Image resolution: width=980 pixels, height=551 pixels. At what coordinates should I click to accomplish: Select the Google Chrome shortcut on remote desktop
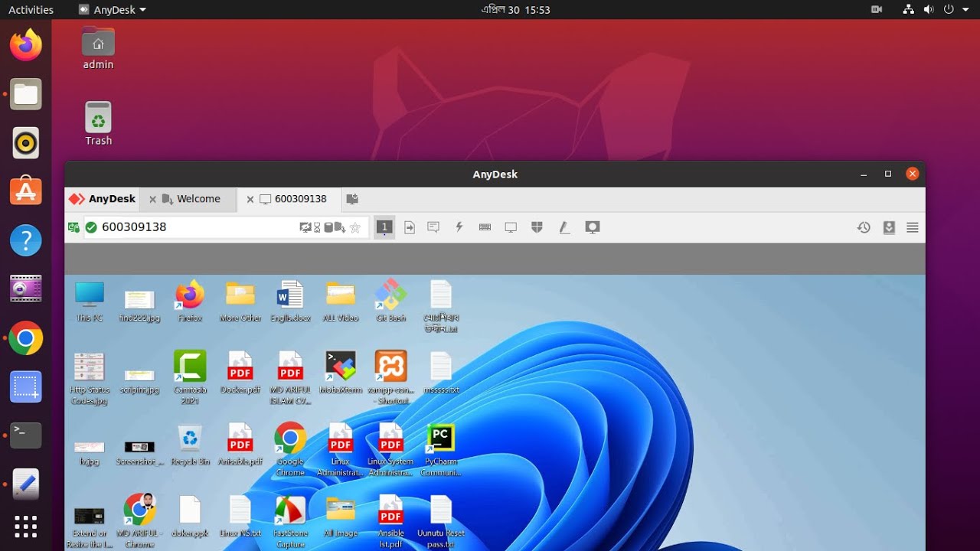[290, 449]
